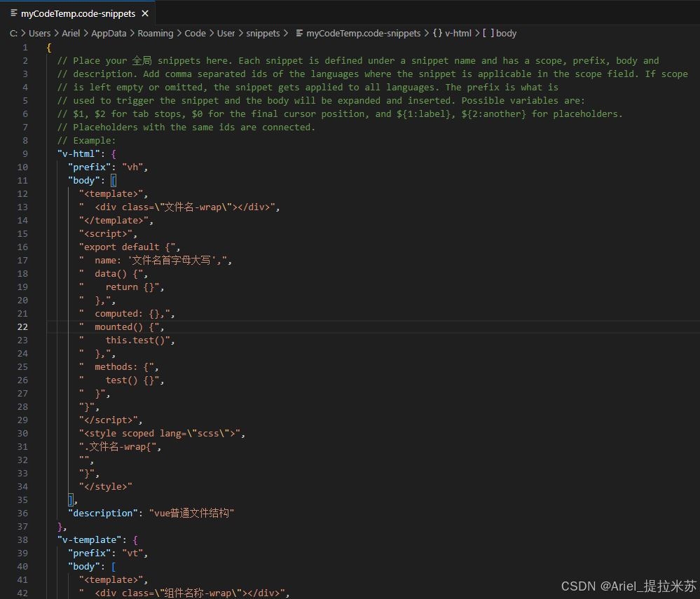Open the v-html breadcrumb symbol
Viewport: 700px width, 599px height.
pyautogui.click(x=458, y=34)
